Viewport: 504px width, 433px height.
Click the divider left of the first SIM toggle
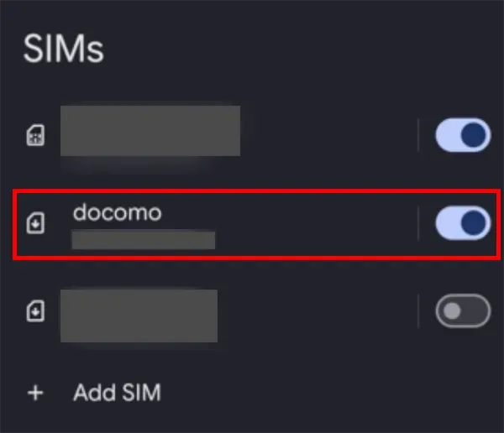click(418, 135)
